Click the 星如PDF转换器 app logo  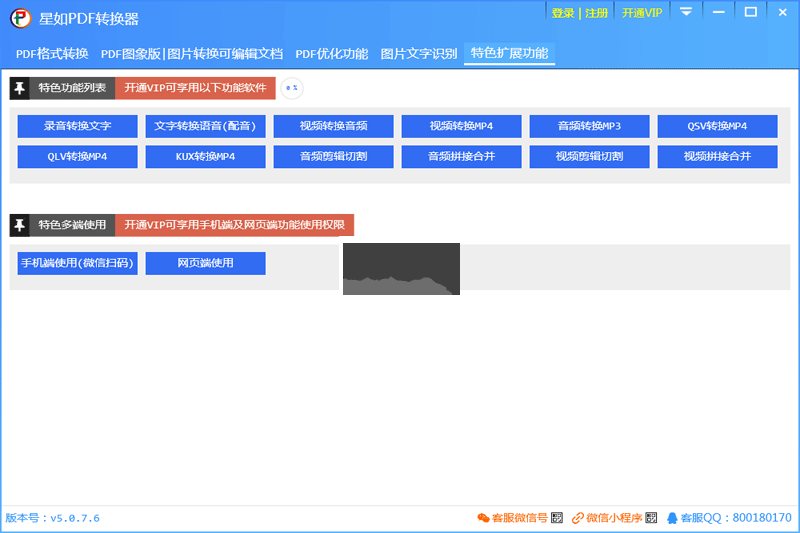pos(21,18)
